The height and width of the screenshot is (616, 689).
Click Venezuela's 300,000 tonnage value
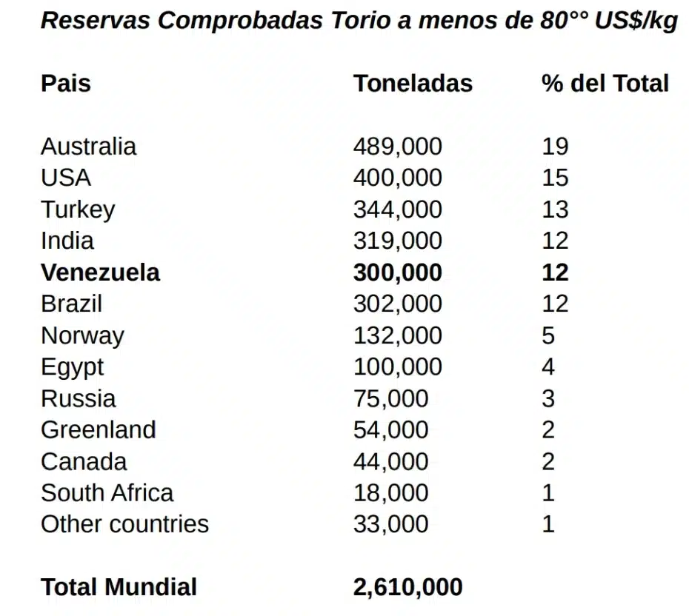click(x=397, y=272)
